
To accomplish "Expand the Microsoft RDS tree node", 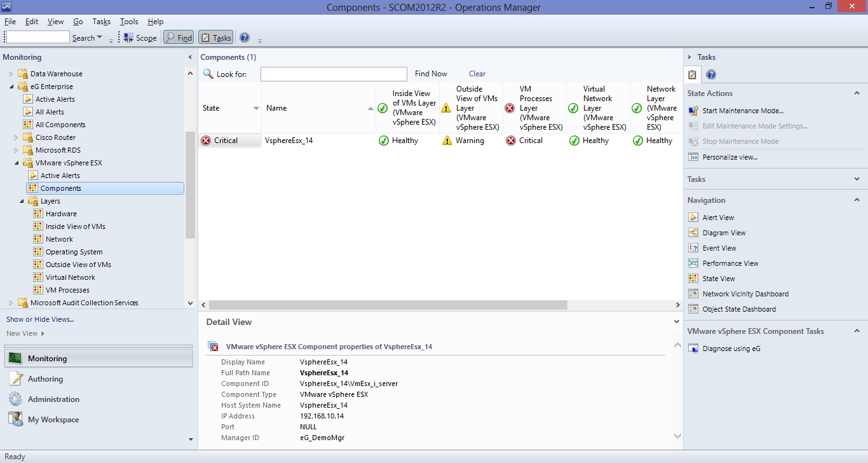I will coord(16,150).
